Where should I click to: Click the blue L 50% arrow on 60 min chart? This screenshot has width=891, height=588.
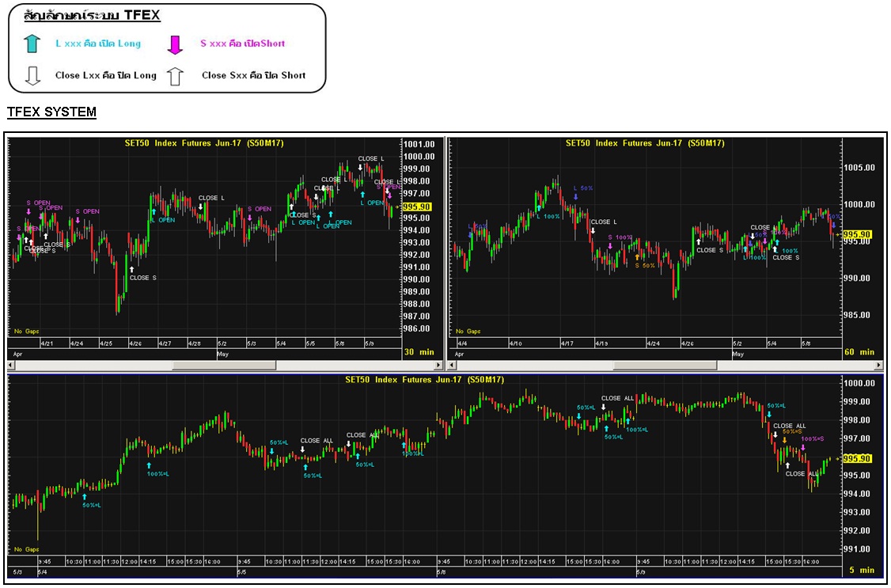point(576,197)
